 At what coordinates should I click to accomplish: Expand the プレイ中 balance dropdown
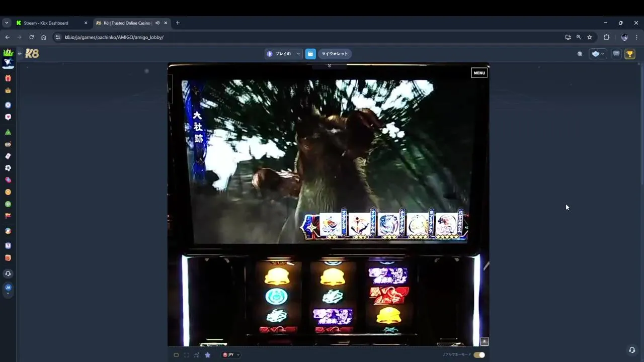(284, 54)
